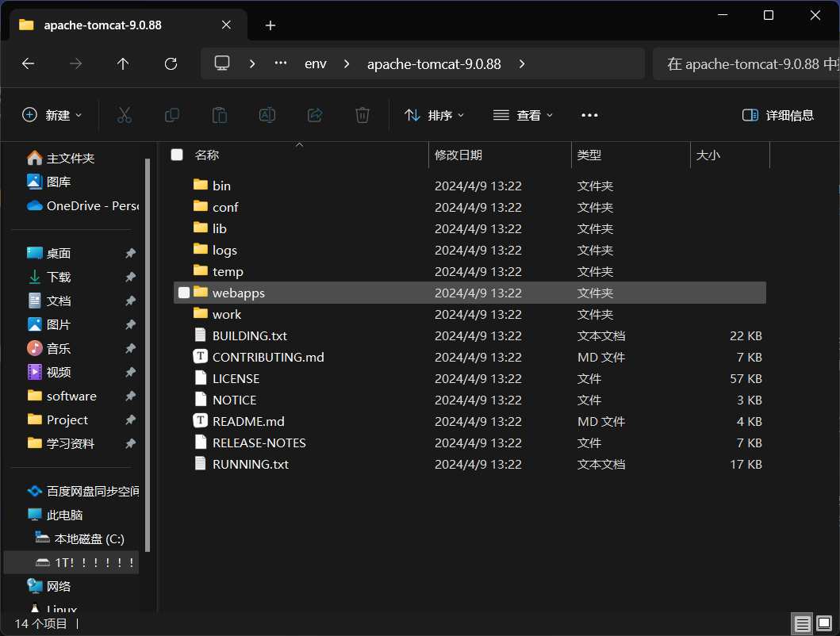Screen dimensions: 840x636
Task: Open the See more ellipsis menu in toolbar
Action: pos(589,115)
